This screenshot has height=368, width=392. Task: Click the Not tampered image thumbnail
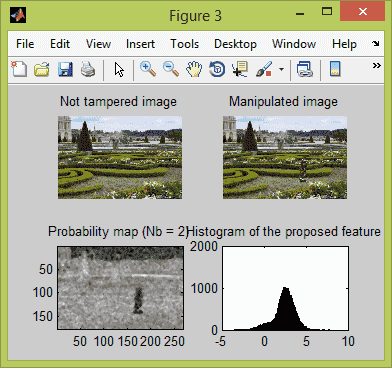120,157
